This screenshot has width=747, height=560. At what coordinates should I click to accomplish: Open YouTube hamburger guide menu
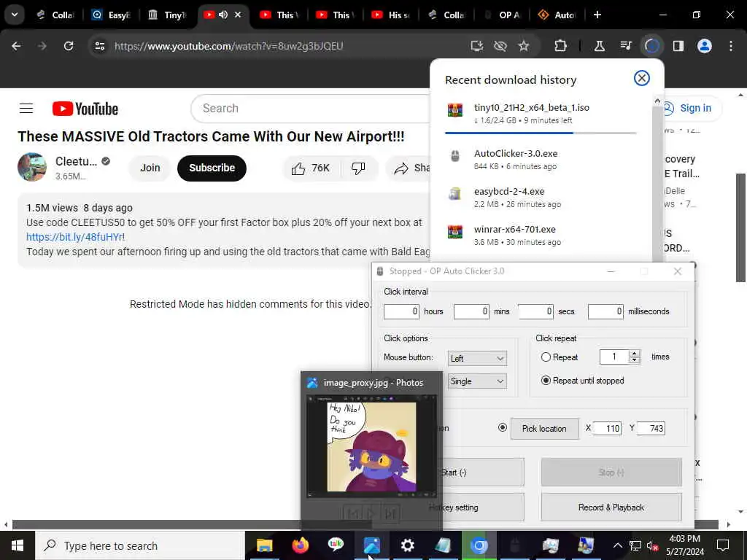[x=26, y=109]
